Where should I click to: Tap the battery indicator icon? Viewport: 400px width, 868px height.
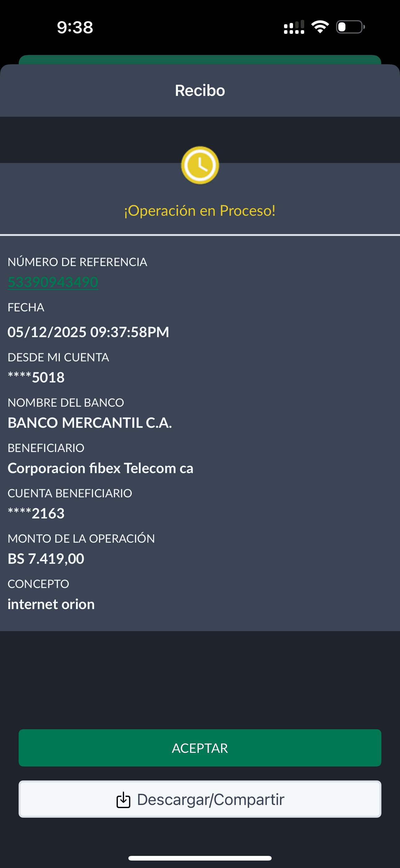[350, 27]
